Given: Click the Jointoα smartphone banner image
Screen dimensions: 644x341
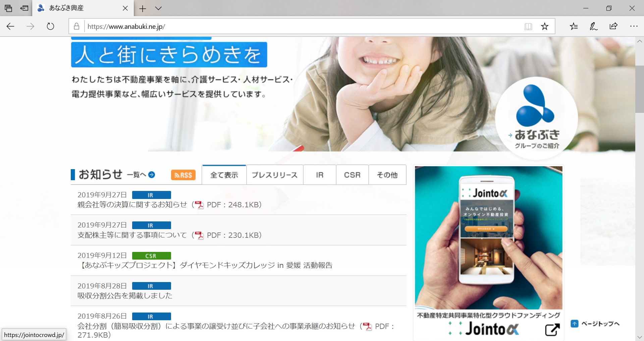Looking at the screenshot, I should [x=488, y=238].
